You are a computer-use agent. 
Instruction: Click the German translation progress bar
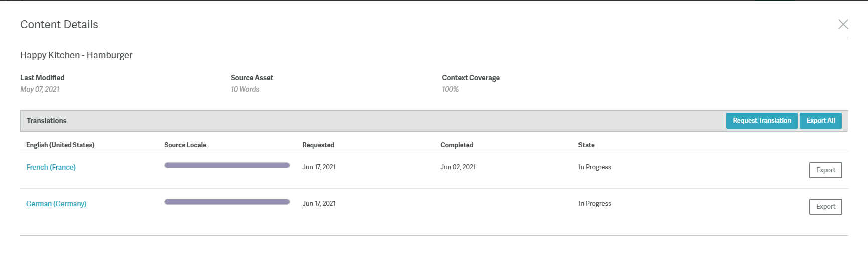pyautogui.click(x=227, y=202)
